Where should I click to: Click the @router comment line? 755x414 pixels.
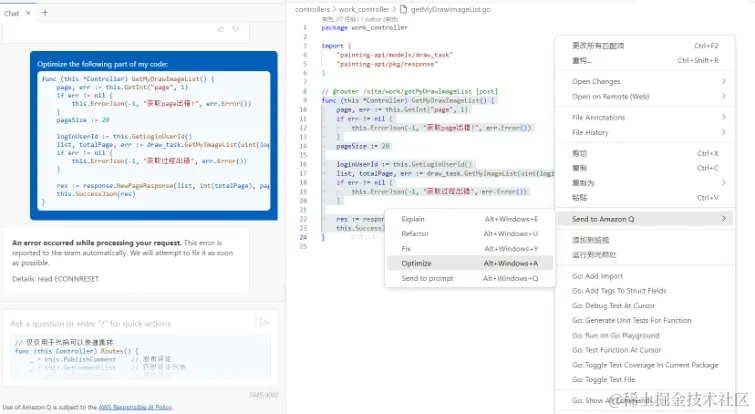[x=409, y=91]
